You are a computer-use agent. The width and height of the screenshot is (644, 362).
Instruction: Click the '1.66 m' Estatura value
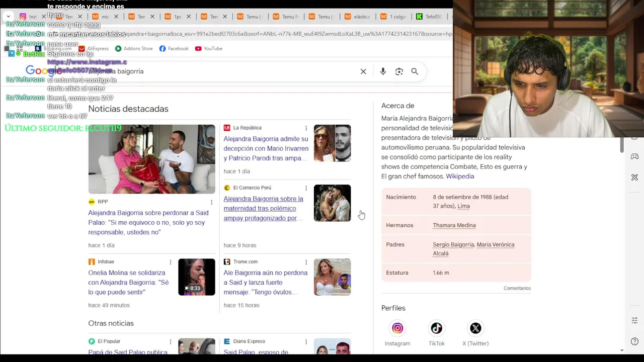441,273
